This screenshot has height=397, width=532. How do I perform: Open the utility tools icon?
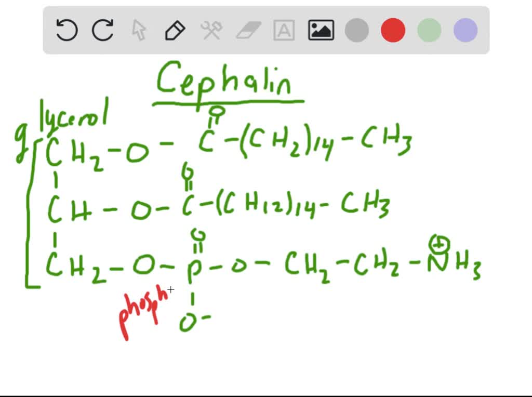coord(211,30)
